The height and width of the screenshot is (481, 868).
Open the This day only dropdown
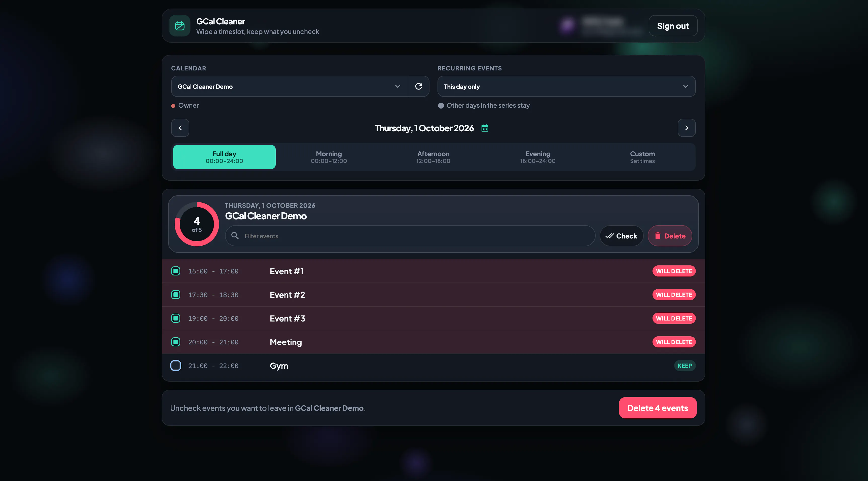tap(566, 86)
